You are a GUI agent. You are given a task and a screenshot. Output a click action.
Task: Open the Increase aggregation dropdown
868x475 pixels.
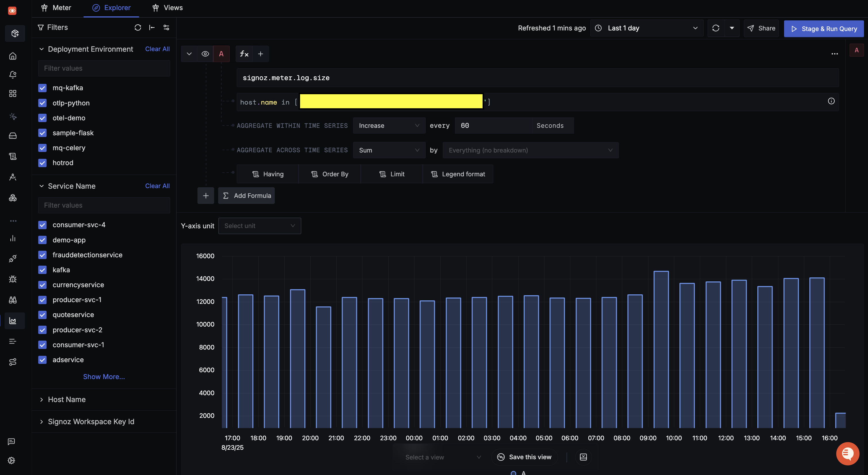coord(389,125)
